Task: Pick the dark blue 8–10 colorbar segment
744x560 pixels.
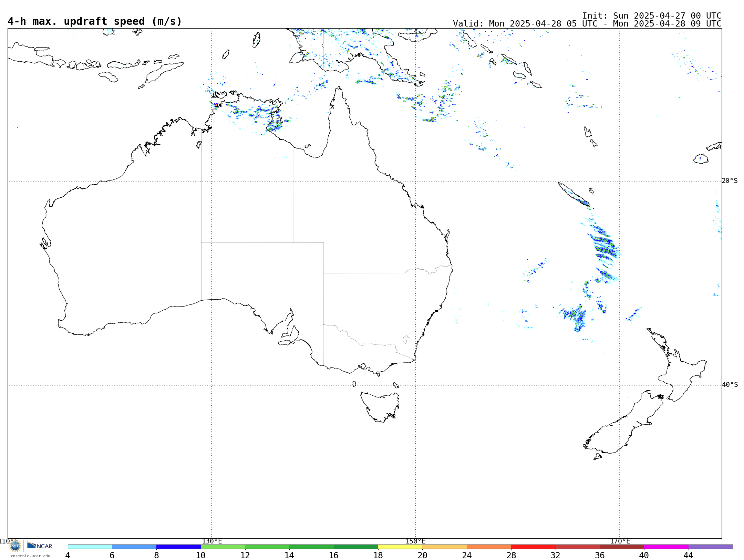Action: click(178, 547)
